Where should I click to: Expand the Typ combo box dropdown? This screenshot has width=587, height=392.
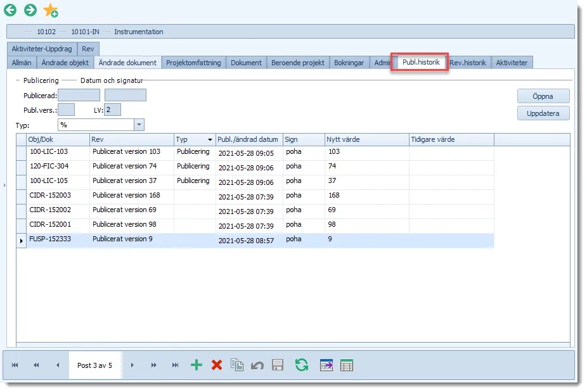point(139,125)
